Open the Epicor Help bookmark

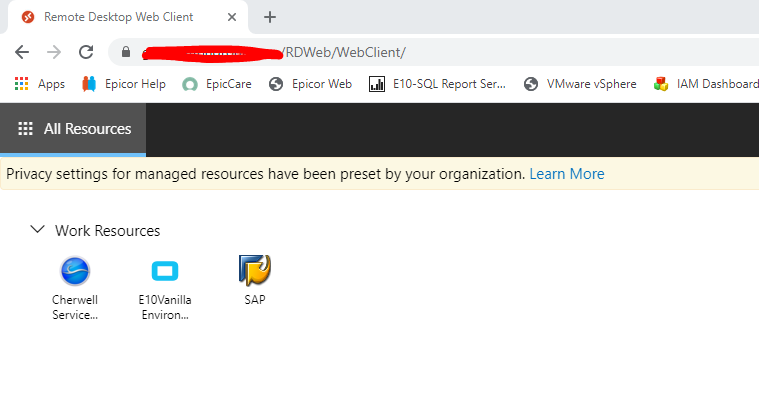click(x=124, y=84)
